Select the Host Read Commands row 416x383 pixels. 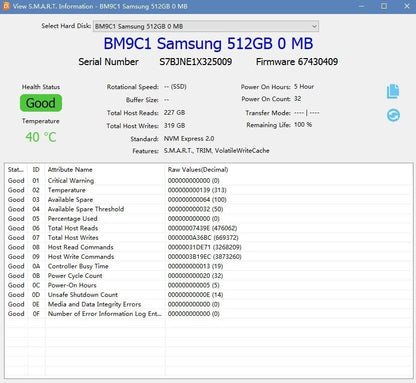(209, 247)
